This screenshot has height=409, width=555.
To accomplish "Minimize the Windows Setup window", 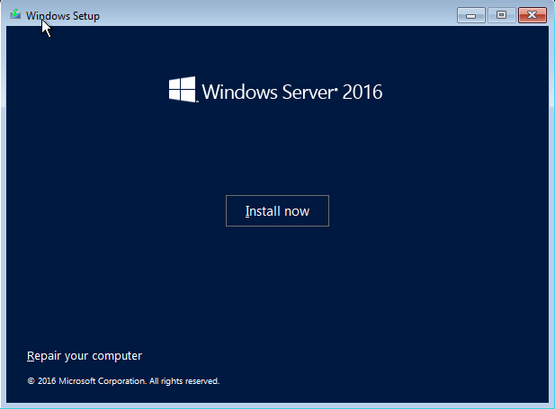I will point(471,15).
